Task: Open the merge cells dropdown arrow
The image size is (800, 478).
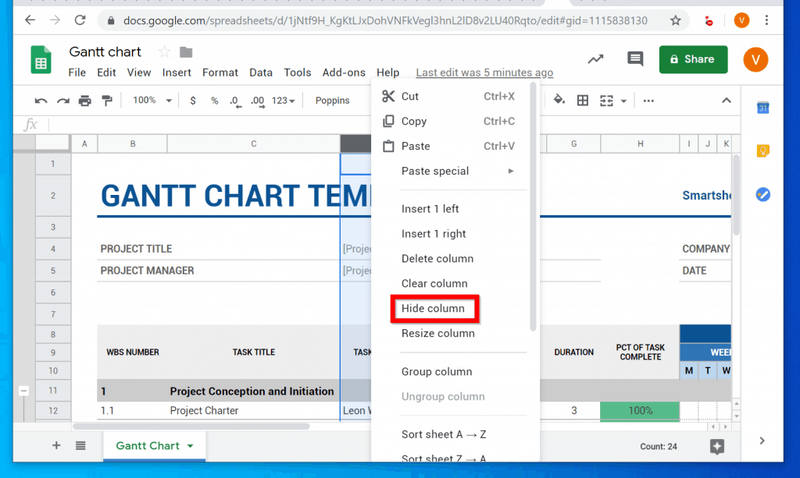Action: click(623, 101)
